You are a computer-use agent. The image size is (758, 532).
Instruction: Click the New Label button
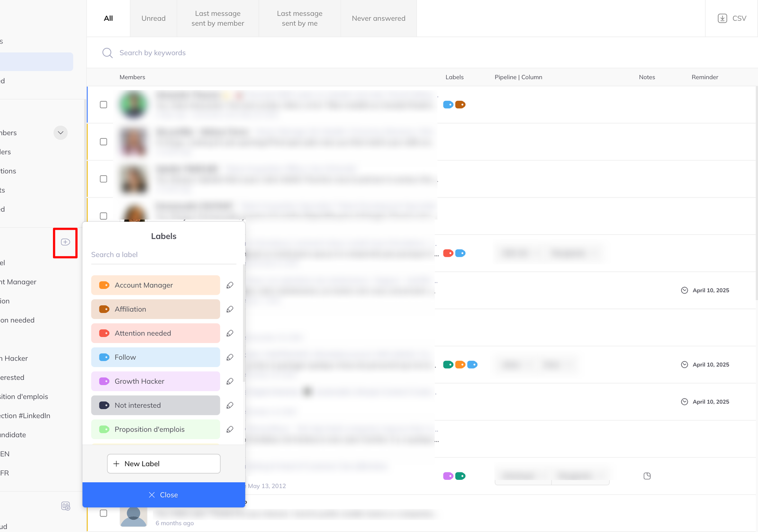pyautogui.click(x=164, y=464)
